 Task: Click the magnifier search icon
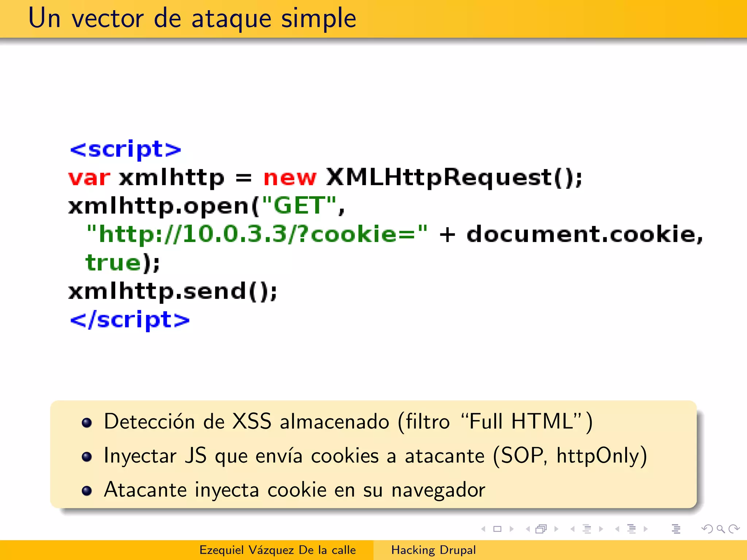[x=721, y=529]
